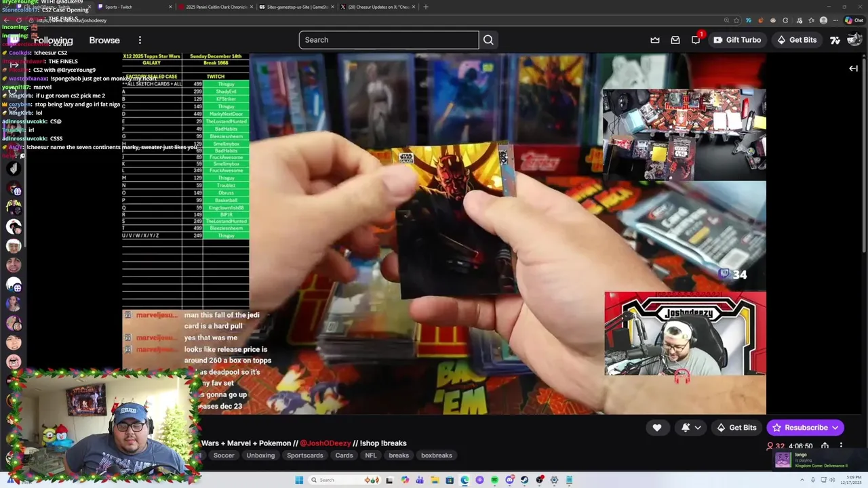Open Microsoft Edge from the taskbar
868x488 pixels.
pos(465,480)
